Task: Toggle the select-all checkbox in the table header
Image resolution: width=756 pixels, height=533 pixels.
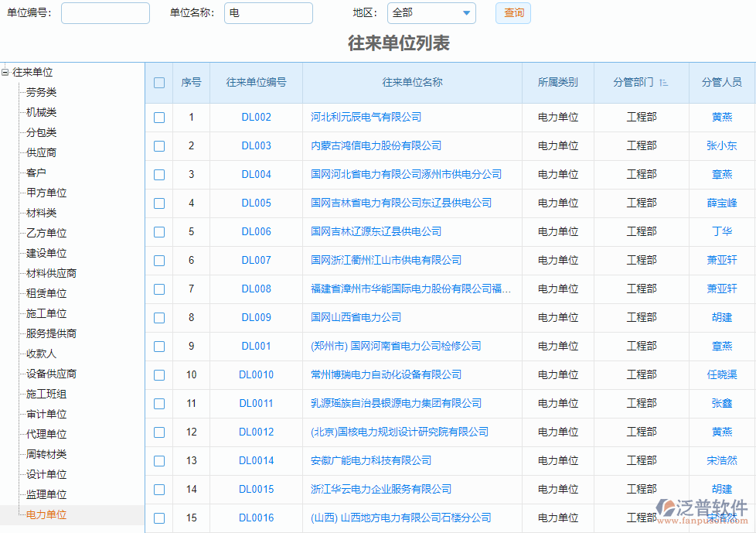Action: click(159, 82)
